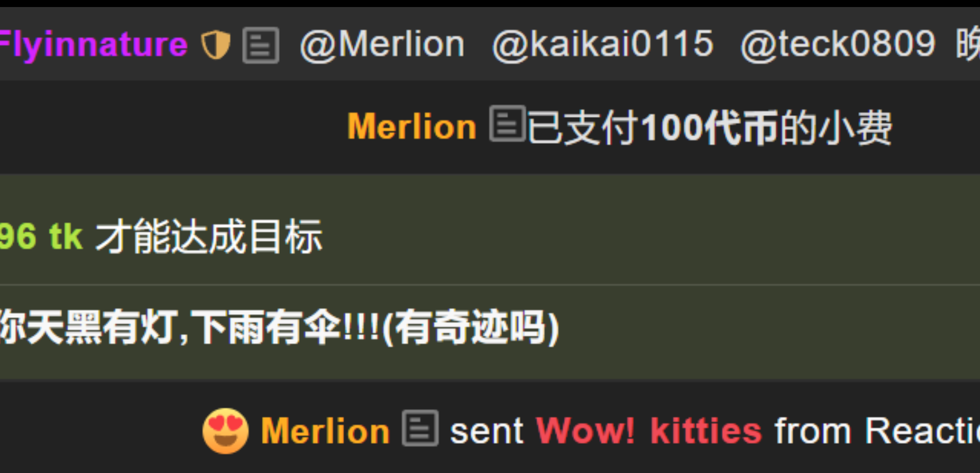Click note icon beside Merlion's reaction message
The width and height of the screenshot is (980, 473).
[x=420, y=428]
